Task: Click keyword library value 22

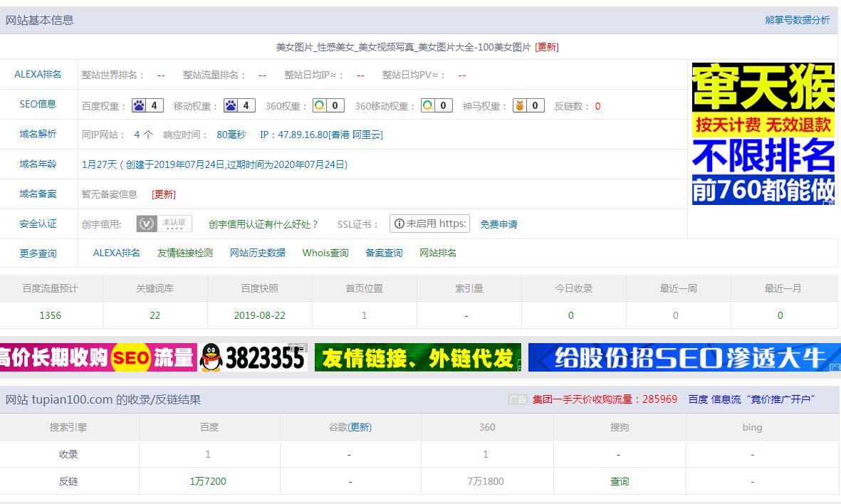Action: coord(155,315)
